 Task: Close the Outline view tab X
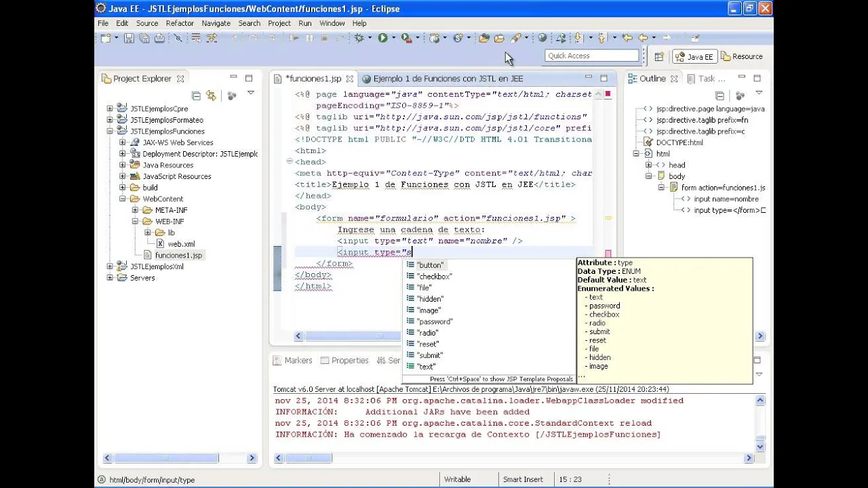(674, 79)
